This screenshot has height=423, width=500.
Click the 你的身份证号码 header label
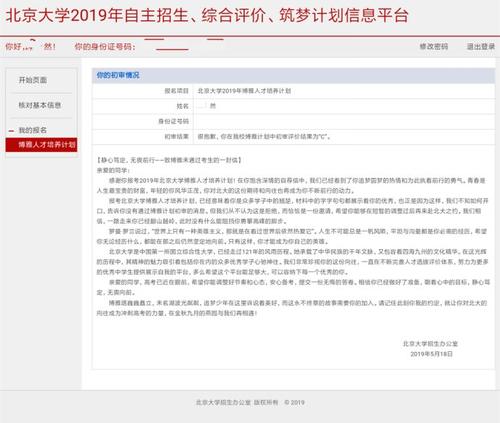click(x=105, y=46)
